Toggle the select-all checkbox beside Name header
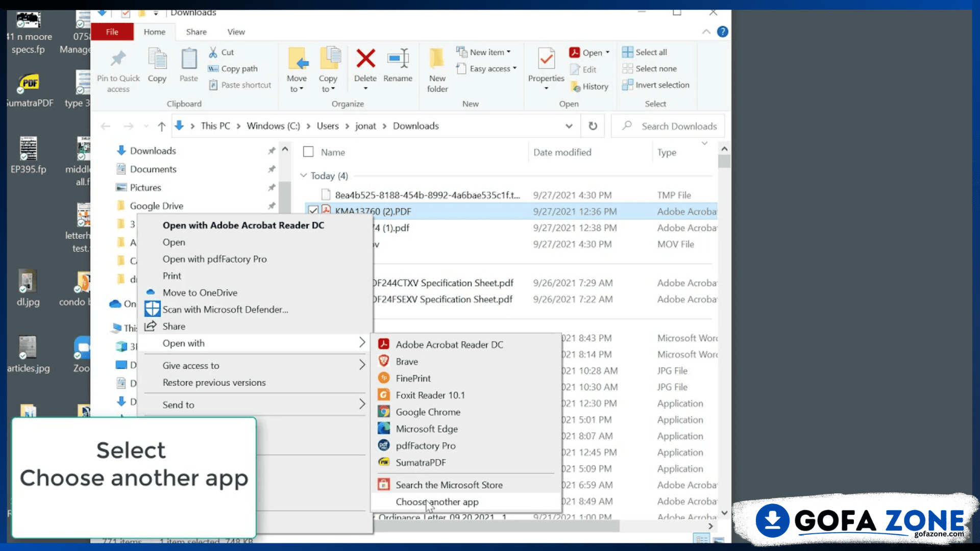The height and width of the screenshot is (551, 980). click(308, 152)
